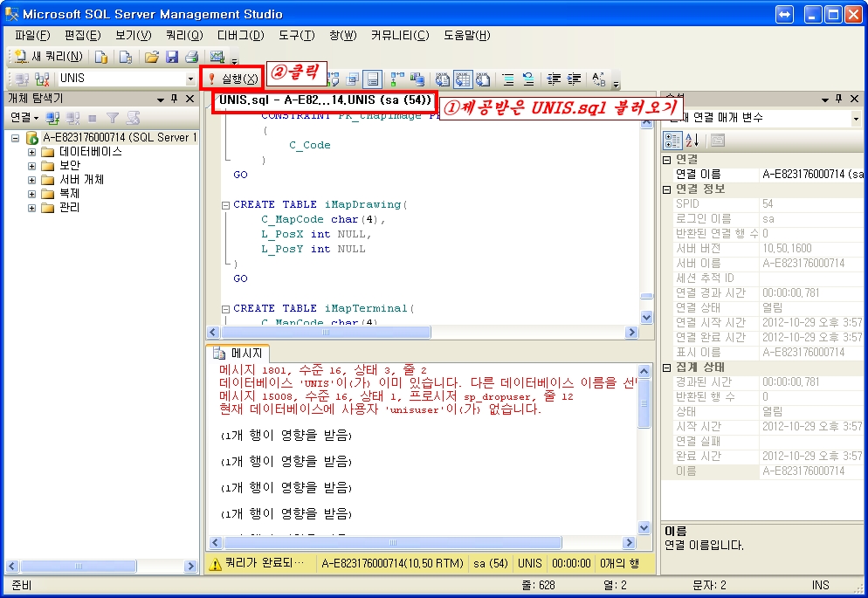Toggle auto-hide pin on Properties panel

tap(838, 99)
